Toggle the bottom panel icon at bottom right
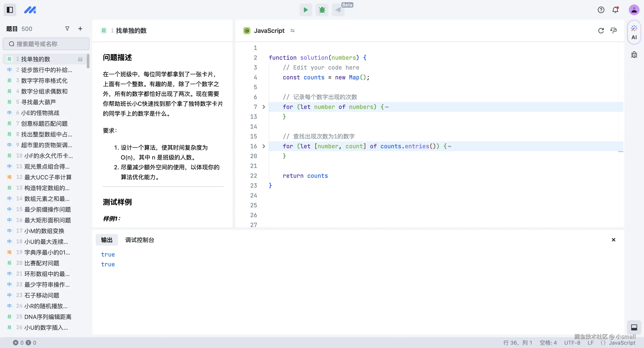The width and height of the screenshot is (644, 348). [634, 327]
